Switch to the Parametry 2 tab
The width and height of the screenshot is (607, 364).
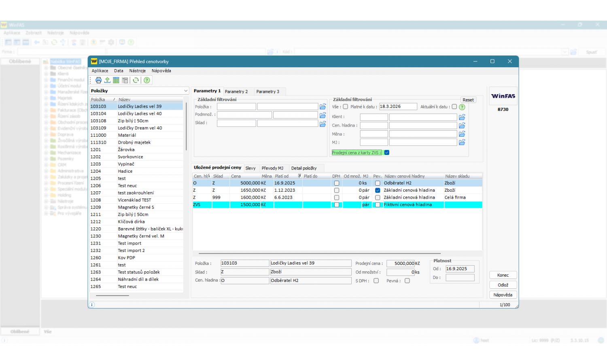coord(236,91)
